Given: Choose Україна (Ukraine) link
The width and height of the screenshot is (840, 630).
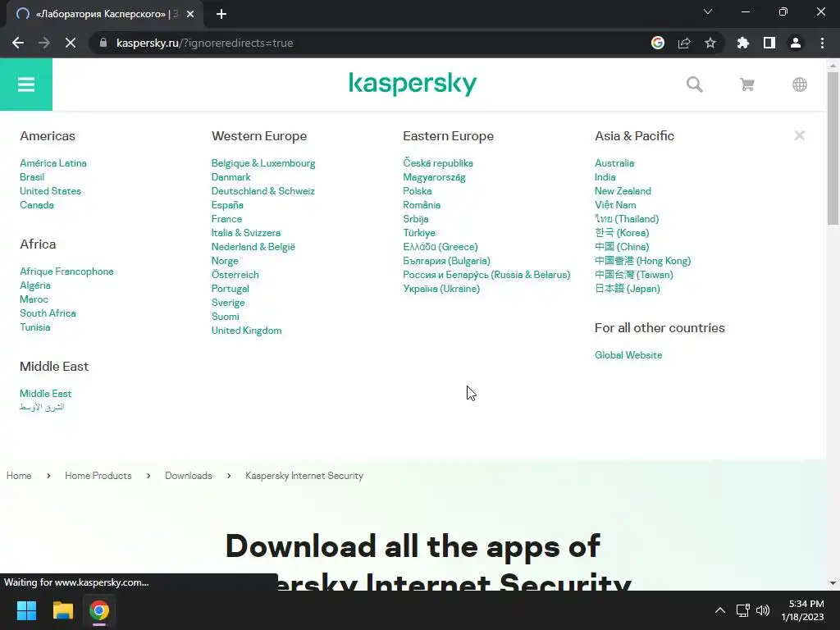Looking at the screenshot, I should (441, 288).
